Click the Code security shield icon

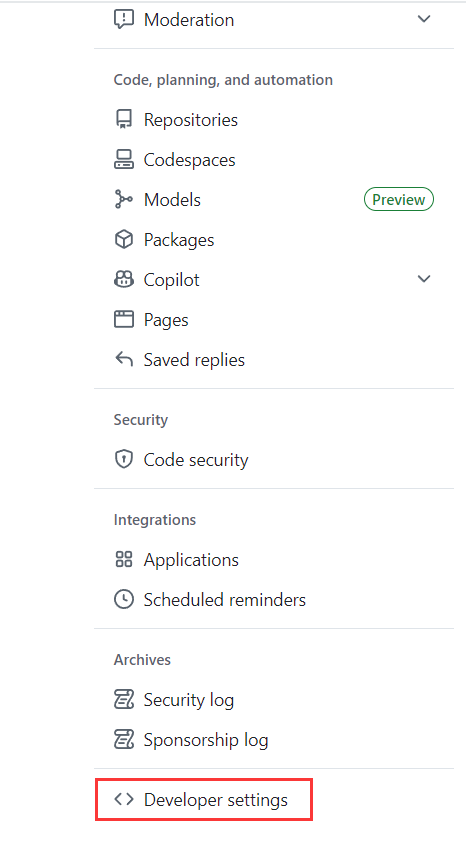point(124,459)
